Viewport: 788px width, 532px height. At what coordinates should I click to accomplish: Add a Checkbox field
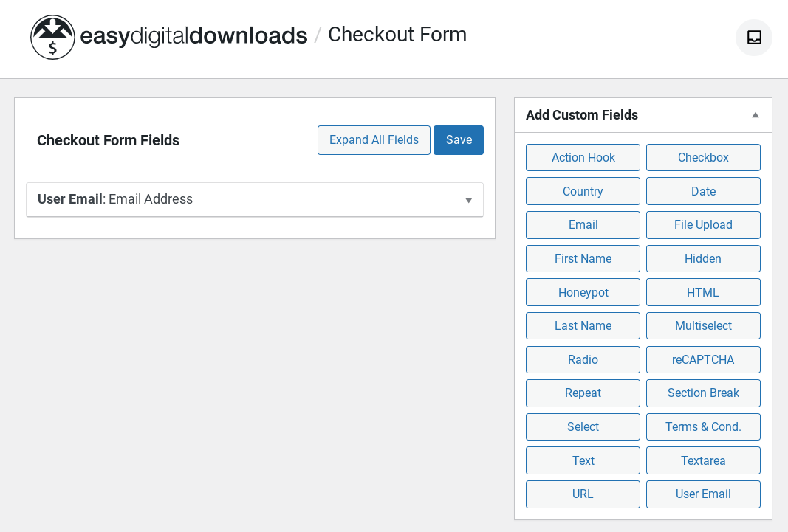point(703,157)
